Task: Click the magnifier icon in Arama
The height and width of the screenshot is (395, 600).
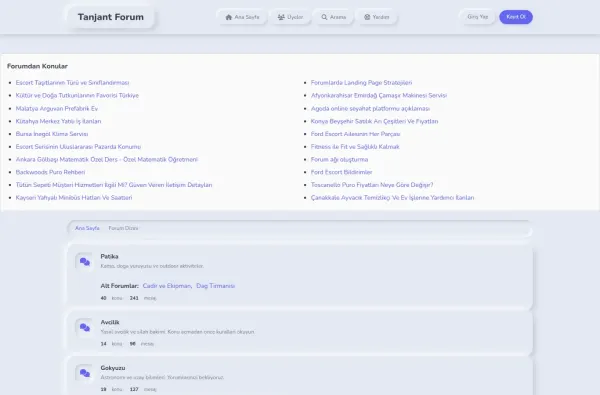Action: click(x=324, y=17)
